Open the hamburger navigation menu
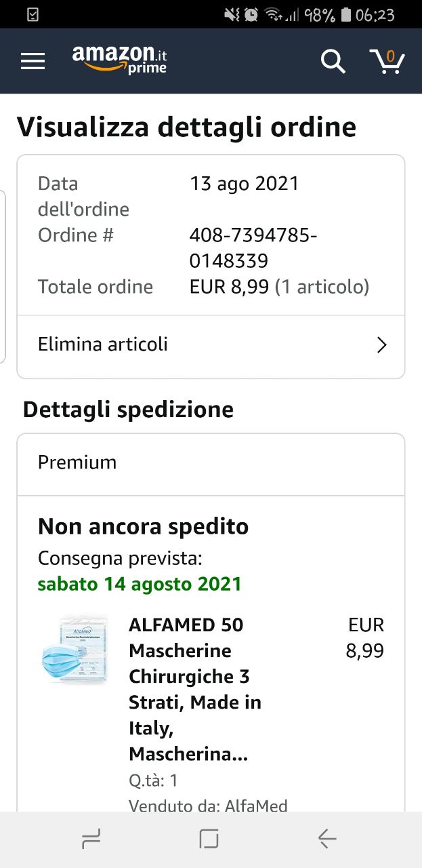422x868 pixels. pos(33,61)
